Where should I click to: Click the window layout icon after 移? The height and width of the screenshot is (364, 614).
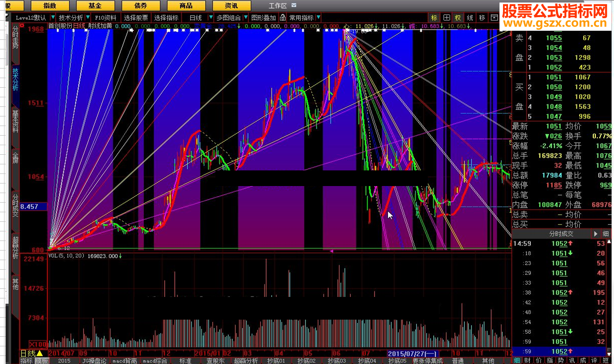[494, 18]
